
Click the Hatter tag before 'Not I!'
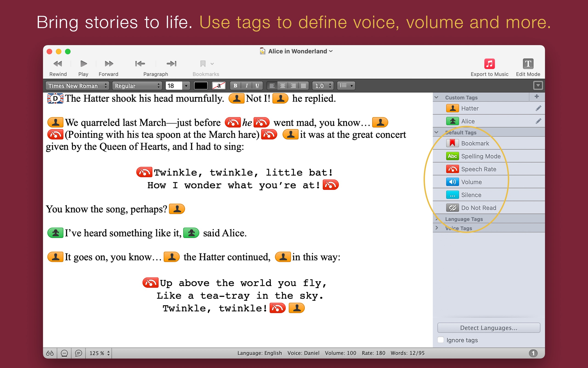pyautogui.click(x=236, y=98)
